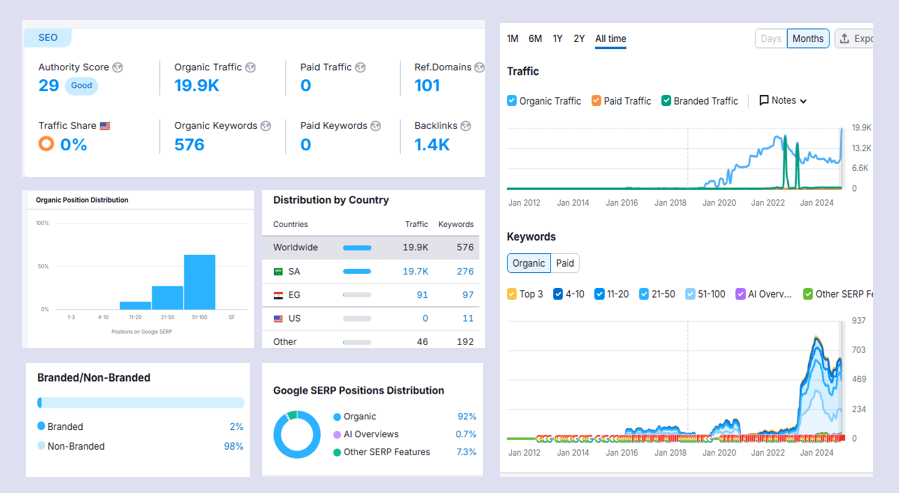The height and width of the screenshot is (493, 899).
Task: Click the globe icon beside Authority Score
Action: (118, 68)
